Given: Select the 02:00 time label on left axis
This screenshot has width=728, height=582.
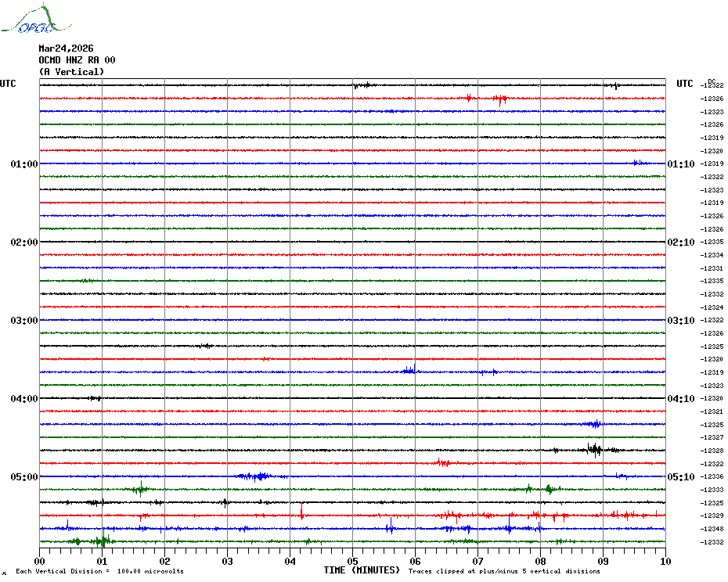Looking at the screenshot, I should (24, 242).
